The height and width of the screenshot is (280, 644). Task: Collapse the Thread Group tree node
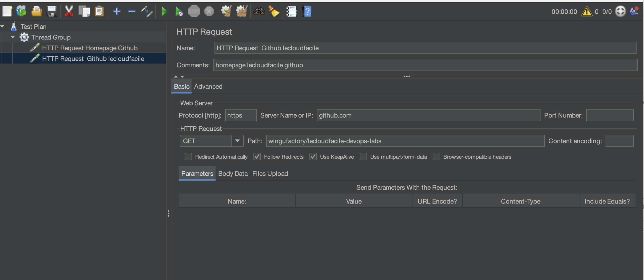point(13,37)
